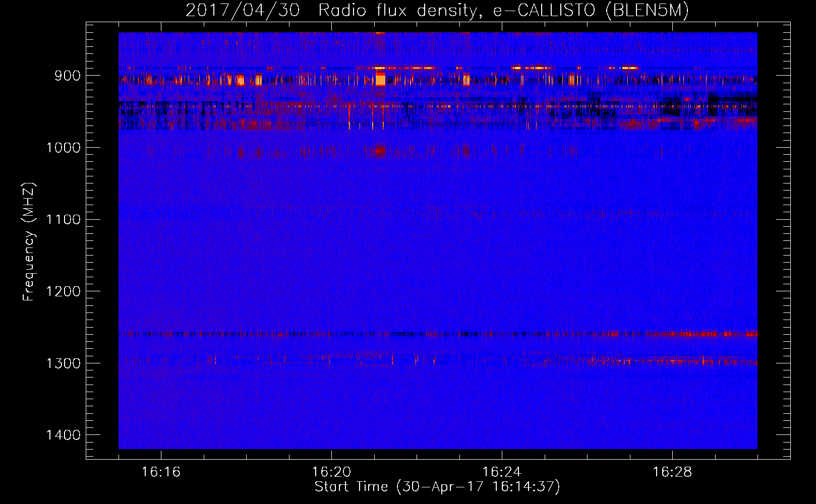This screenshot has height=504, width=816.
Task: Select the '1100' frequency axis label
Action: [x=64, y=220]
